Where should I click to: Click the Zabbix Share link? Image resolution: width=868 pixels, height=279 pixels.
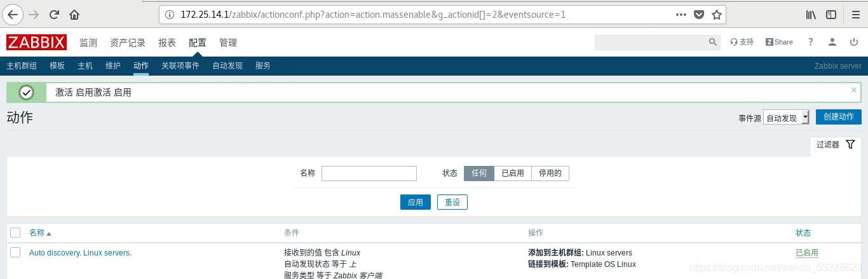779,42
